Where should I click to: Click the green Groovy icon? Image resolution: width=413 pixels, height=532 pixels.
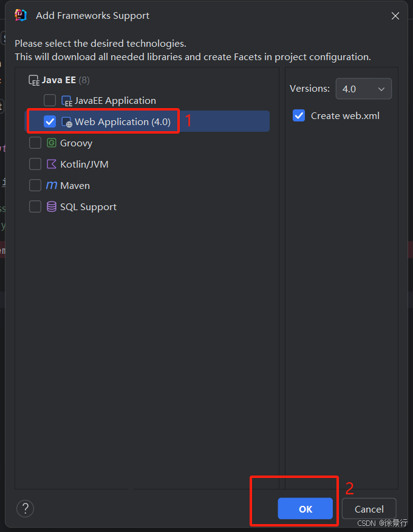(x=51, y=143)
